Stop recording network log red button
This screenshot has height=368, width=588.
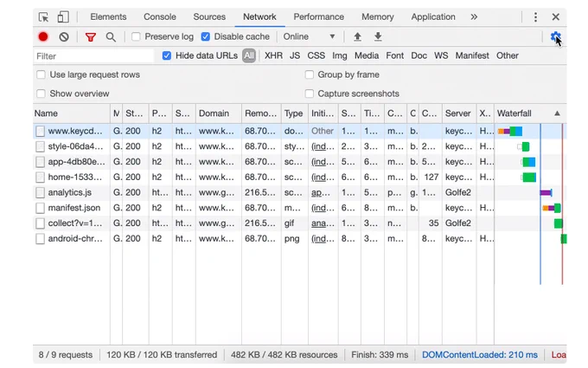pyautogui.click(x=43, y=36)
